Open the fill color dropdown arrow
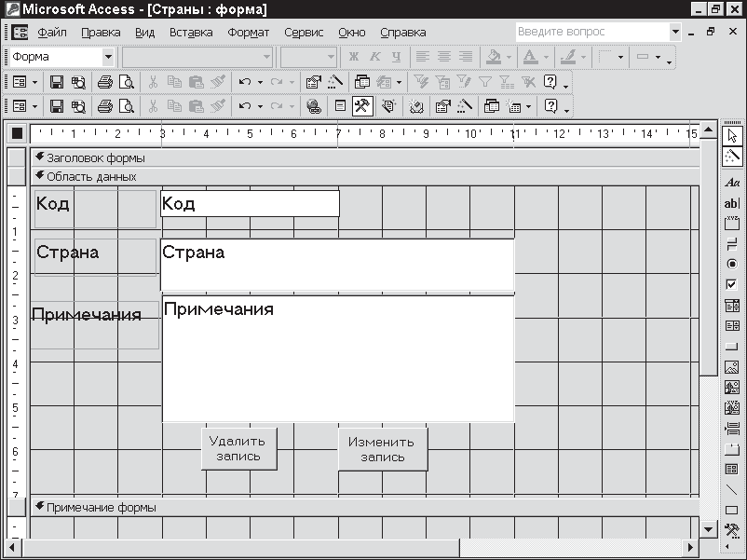This screenshot has width=747, height=560. (x=508, y=58)
